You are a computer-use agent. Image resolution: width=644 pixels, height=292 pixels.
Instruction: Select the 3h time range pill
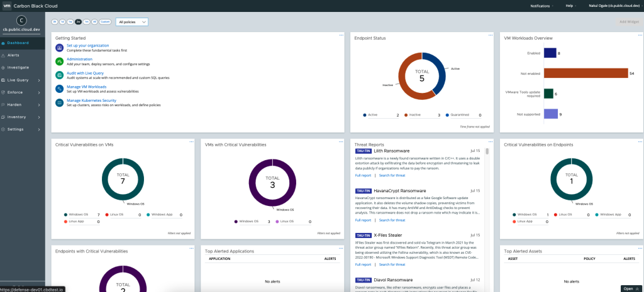[x=55, y=22]
